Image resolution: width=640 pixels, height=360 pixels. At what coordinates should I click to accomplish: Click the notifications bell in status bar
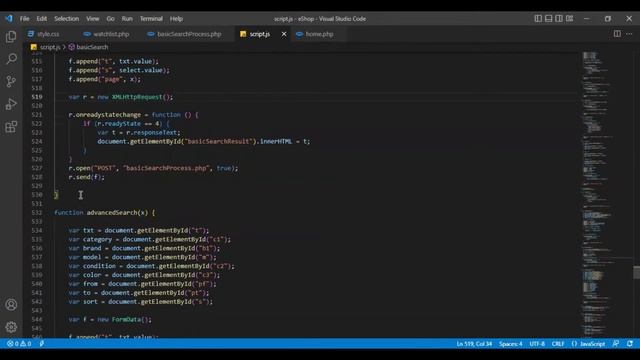[x=630, y=344]
